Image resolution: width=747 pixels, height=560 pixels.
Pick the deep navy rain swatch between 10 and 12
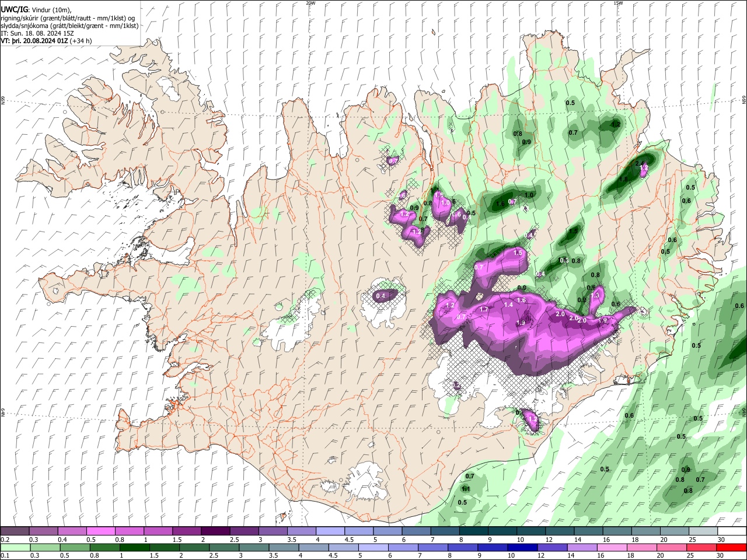click(x=521, y=547)
